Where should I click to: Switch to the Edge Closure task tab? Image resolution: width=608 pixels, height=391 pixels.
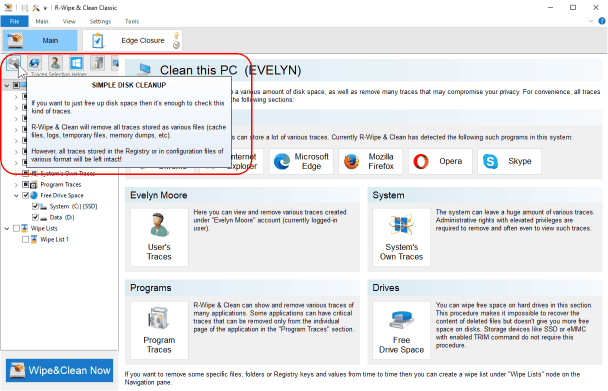[133, 40]
